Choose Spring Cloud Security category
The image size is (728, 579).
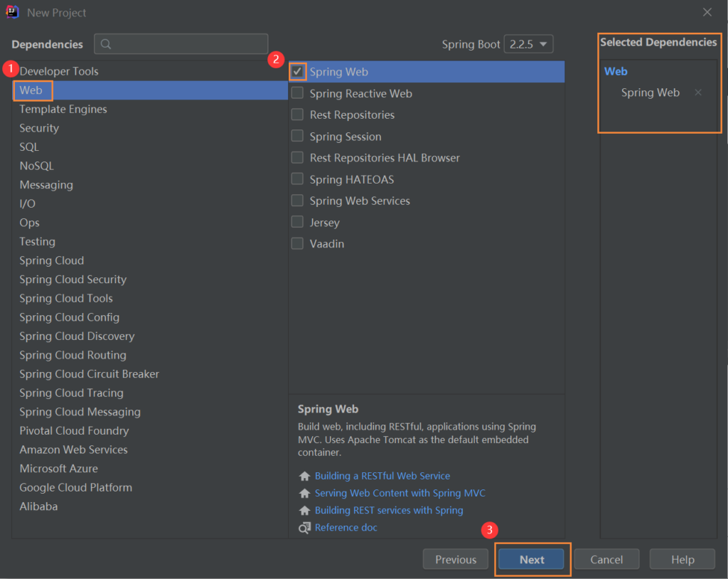[150, 280]
